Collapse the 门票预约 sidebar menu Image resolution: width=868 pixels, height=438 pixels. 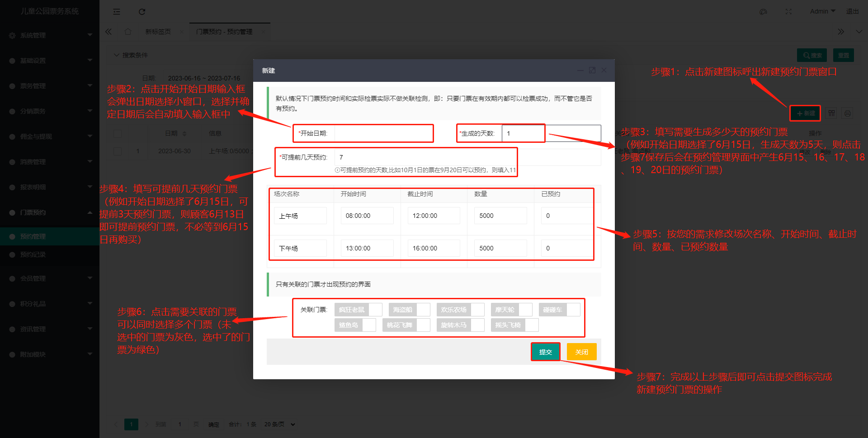(x=50, y=212)
